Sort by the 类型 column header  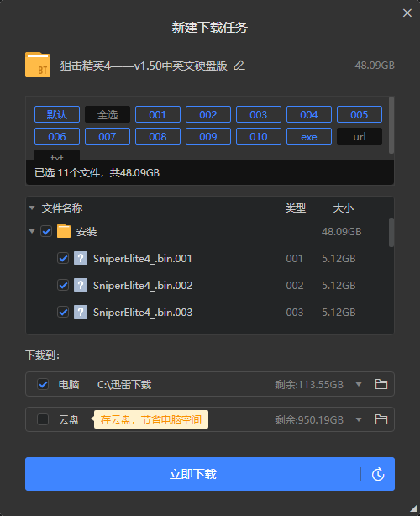tap(296, 208)
